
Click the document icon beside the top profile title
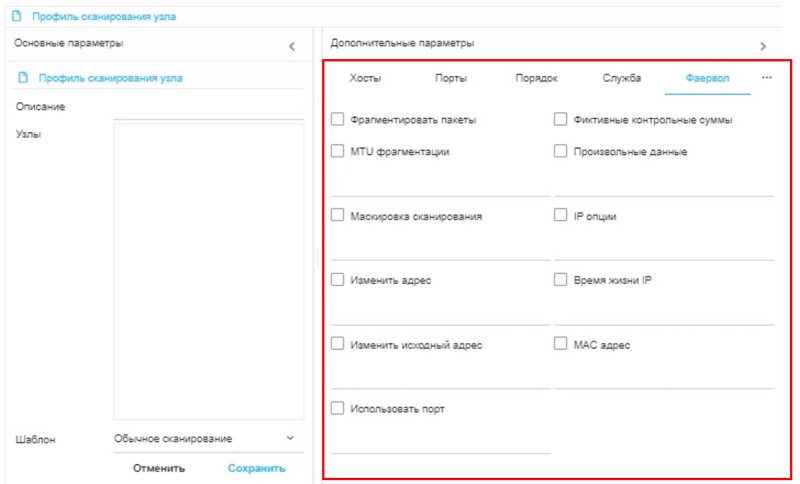tap(16, 17)
